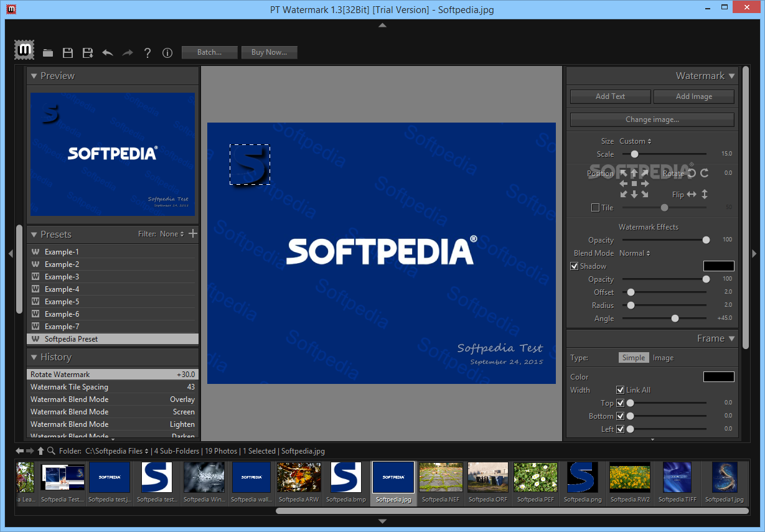The width and height of the screenshot is (765, 532).
Task: Open the Shadow color swatch
Action: (719, 266)
